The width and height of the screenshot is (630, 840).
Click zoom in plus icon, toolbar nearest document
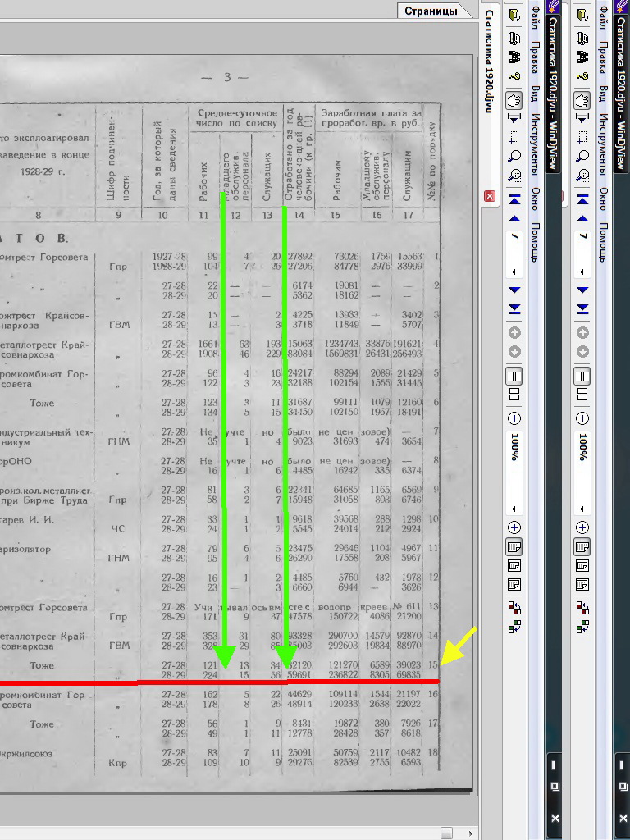click(514, 527)
